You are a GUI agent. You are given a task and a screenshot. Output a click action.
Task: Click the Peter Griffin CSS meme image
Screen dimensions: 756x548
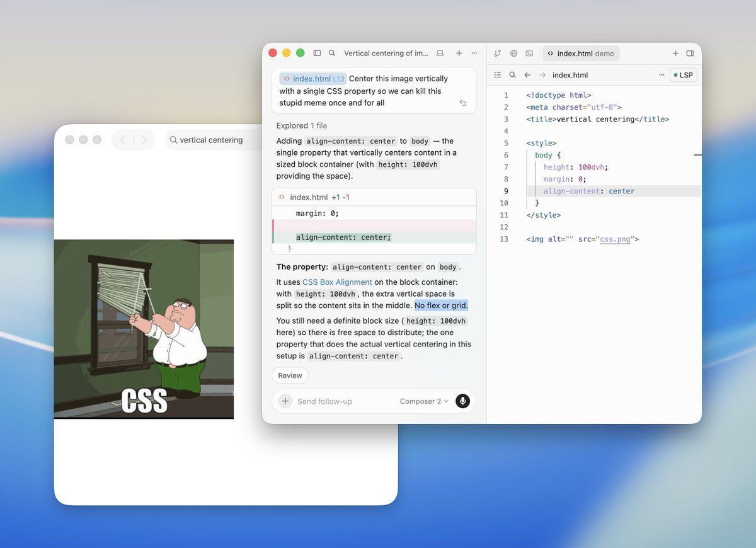144,329
